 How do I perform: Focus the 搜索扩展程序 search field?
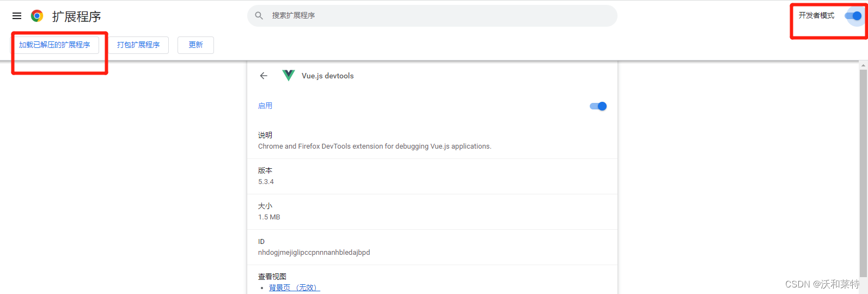(432, 16)
